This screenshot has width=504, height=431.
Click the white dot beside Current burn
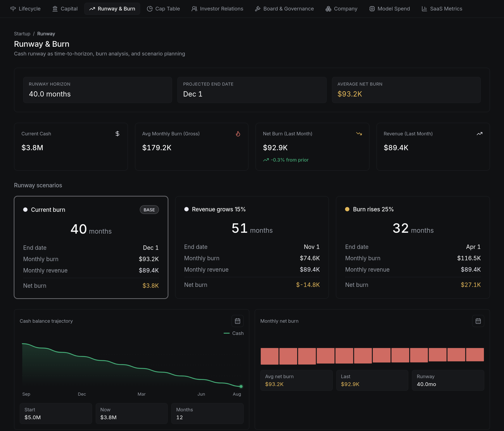click(x=25, y=210)
